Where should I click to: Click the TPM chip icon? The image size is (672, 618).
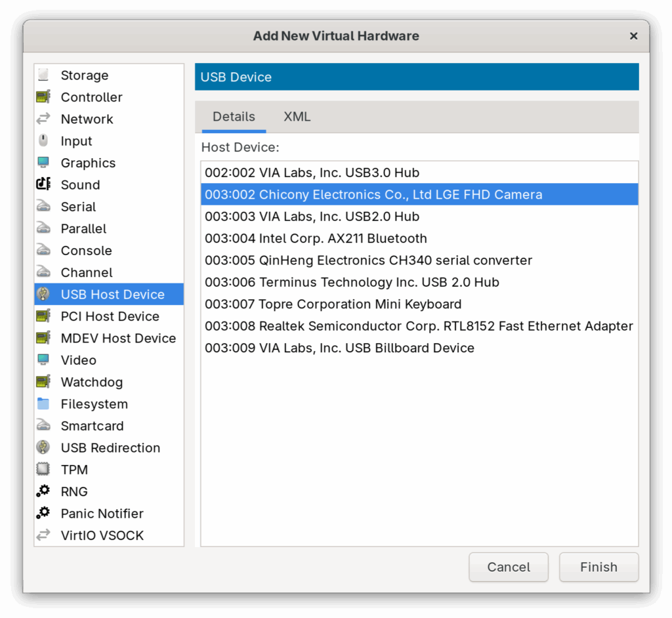point(43,469)
